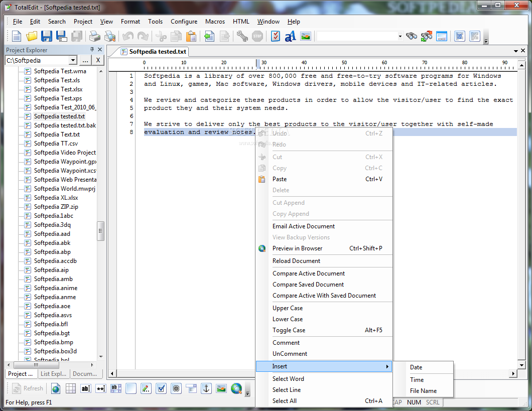
Task: Open the search combo box dropdown arrow
Action: (x=400, y=36)
